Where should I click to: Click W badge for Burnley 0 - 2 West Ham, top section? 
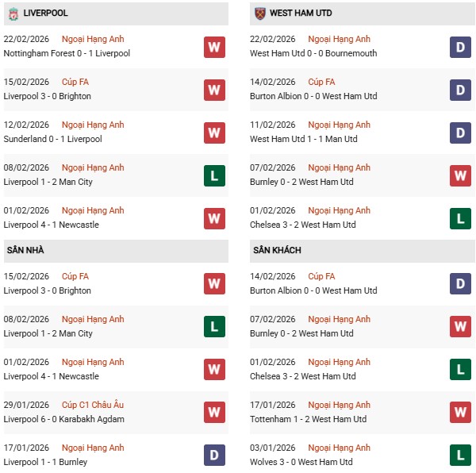460,175
